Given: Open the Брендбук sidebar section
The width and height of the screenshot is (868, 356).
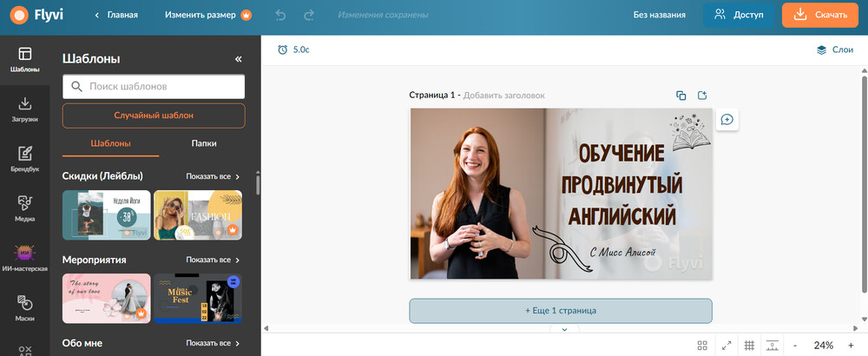Looking at the screenshot, I should coord(24,158).
